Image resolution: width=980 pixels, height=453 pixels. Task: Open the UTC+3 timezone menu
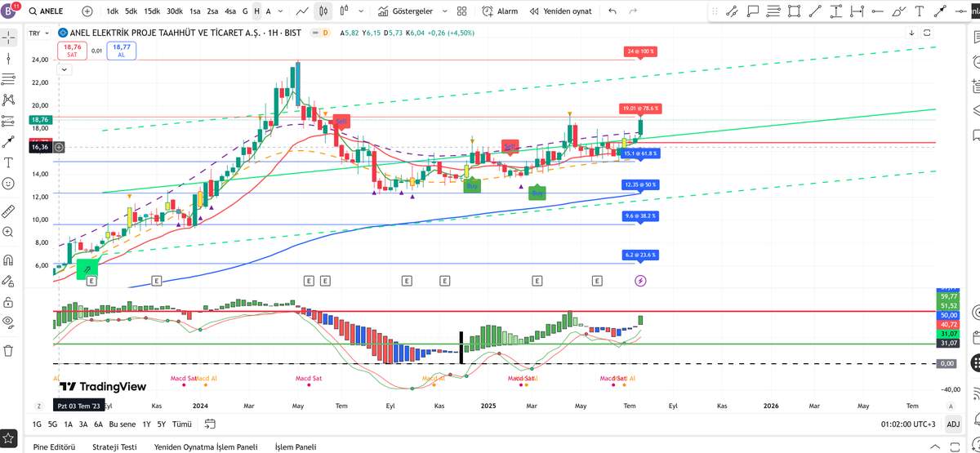click(909, 424)
